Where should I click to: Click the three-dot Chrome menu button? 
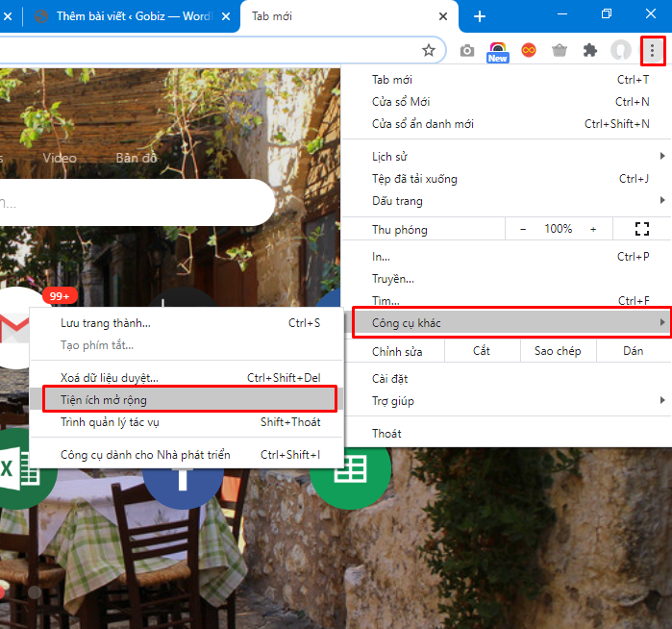[653, 50]
